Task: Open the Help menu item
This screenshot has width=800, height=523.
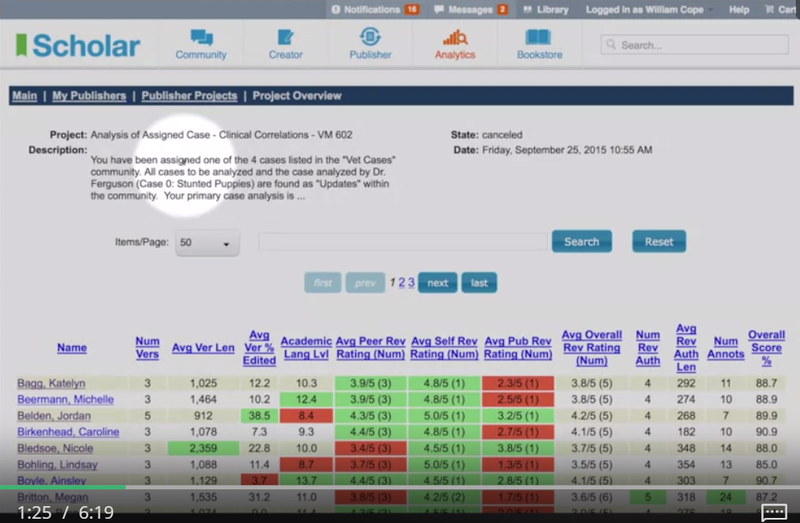Action: [x=739, y=9]
